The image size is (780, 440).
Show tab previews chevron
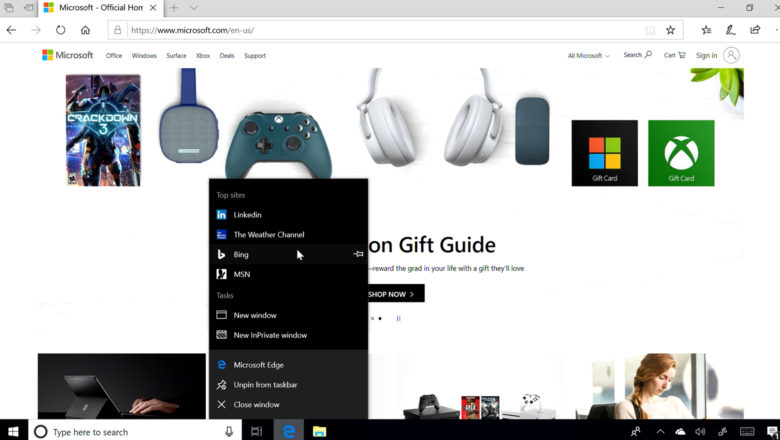coord(194,8)
